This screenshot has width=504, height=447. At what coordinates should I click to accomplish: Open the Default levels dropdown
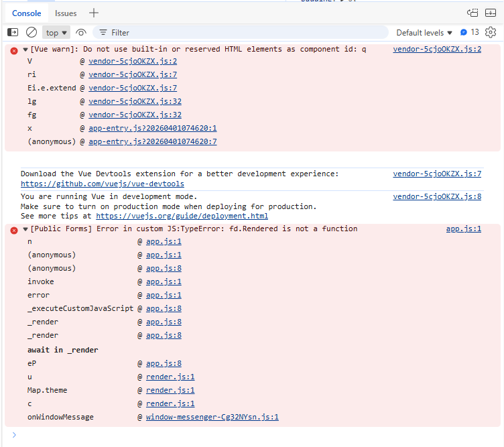424,32
